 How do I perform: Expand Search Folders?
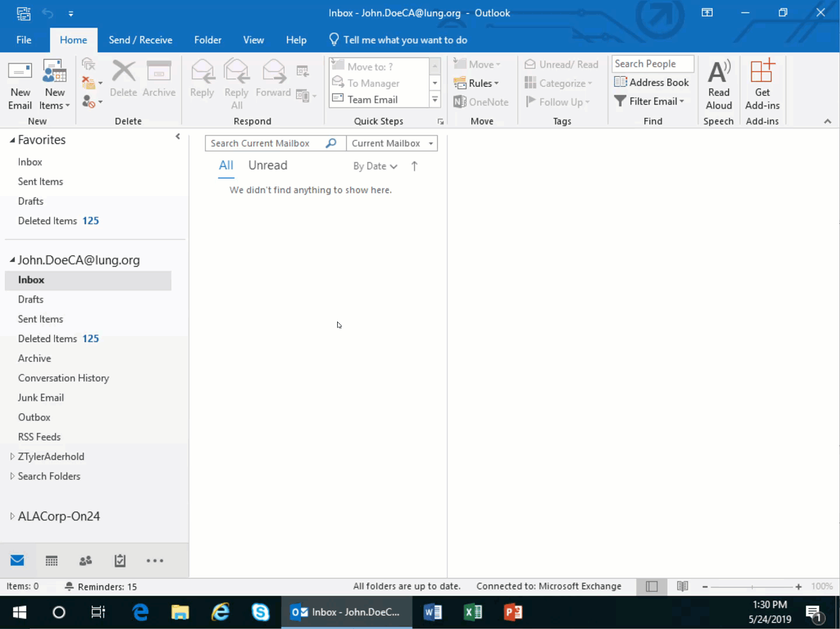(x=12, y=476)
